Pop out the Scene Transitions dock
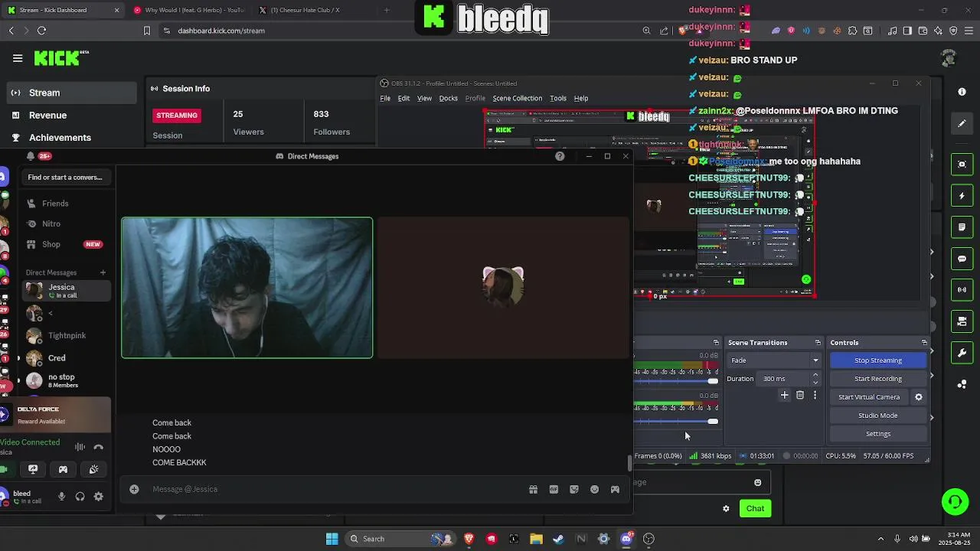This screenshot has height=551, width=980. click(818, 342)
